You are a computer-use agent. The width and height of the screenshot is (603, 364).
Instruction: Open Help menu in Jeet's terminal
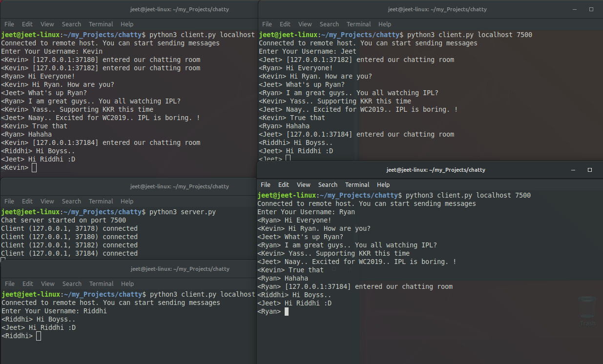[385, 24]
